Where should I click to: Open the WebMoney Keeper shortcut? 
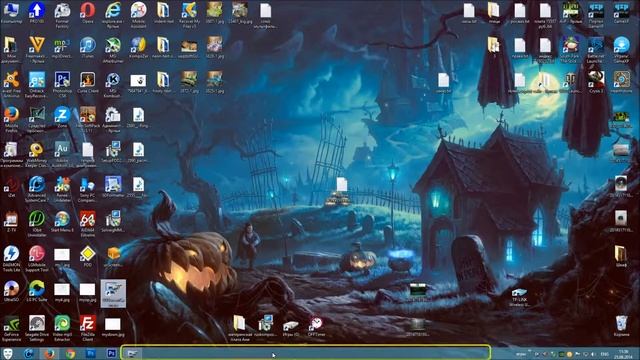pos(36,154)
